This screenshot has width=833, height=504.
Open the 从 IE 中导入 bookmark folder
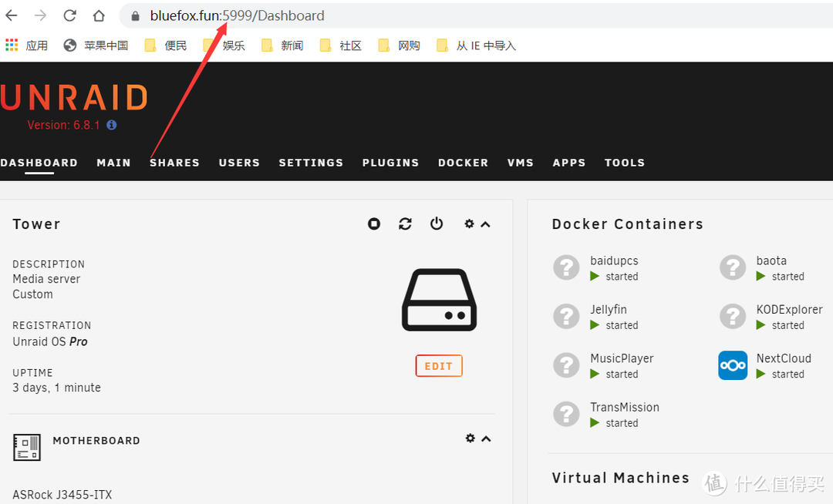477,45
